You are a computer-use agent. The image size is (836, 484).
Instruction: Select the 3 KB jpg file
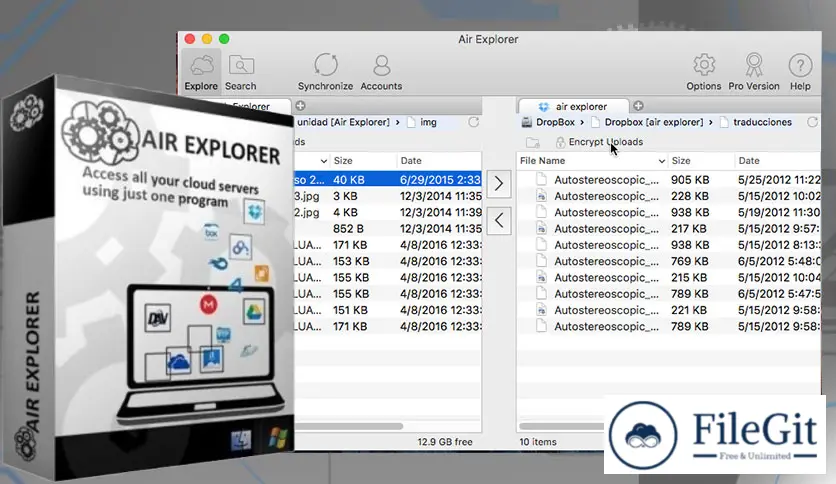coord(388,196)
